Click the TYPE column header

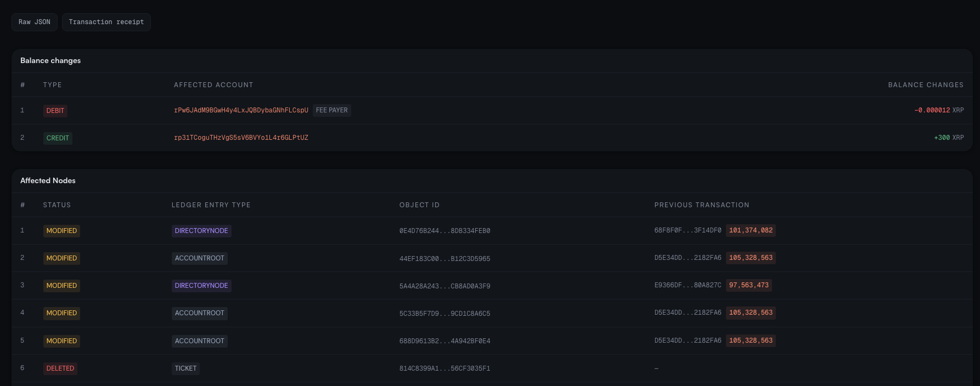[53, 85]
